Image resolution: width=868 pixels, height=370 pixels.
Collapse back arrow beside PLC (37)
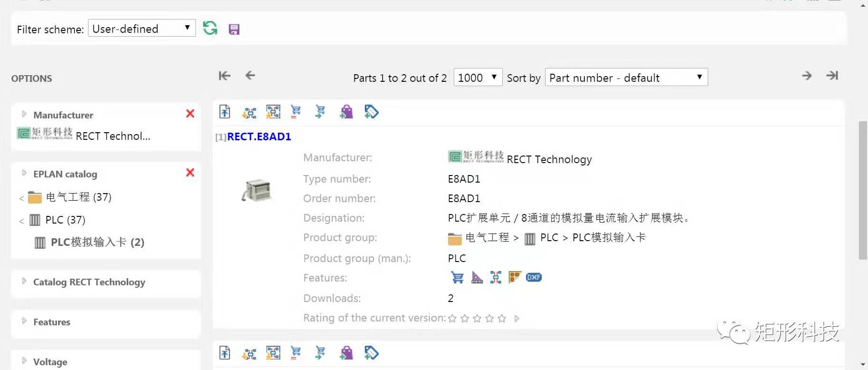tap(21, 221)
